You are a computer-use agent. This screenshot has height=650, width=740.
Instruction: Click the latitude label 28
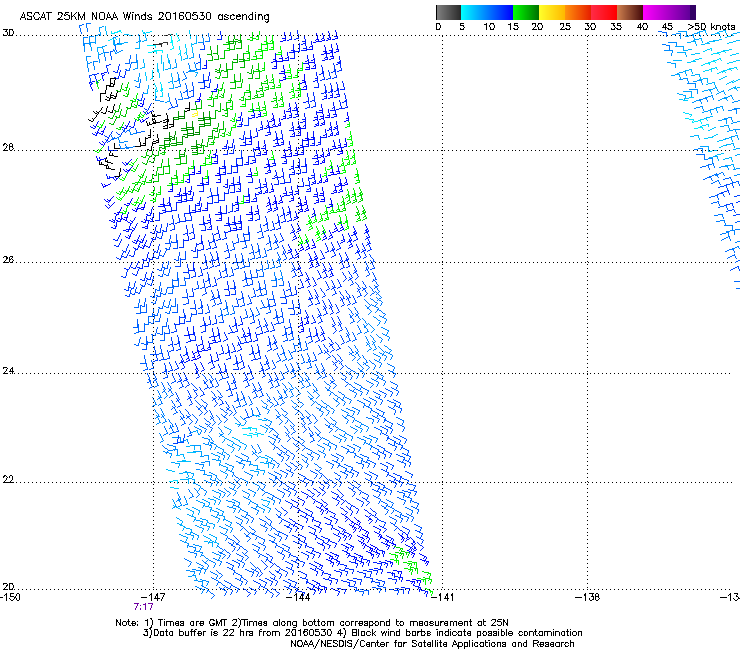tap(8, 148)
